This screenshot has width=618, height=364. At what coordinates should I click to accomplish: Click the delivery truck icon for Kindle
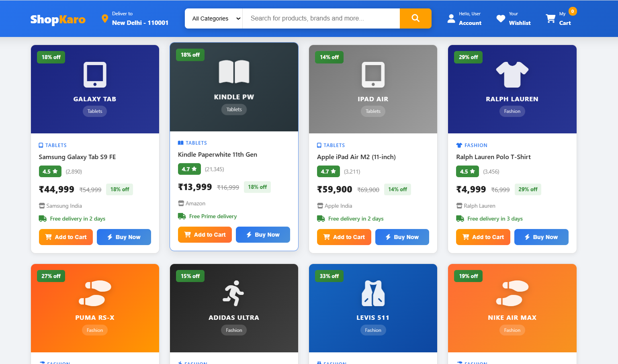182,216
